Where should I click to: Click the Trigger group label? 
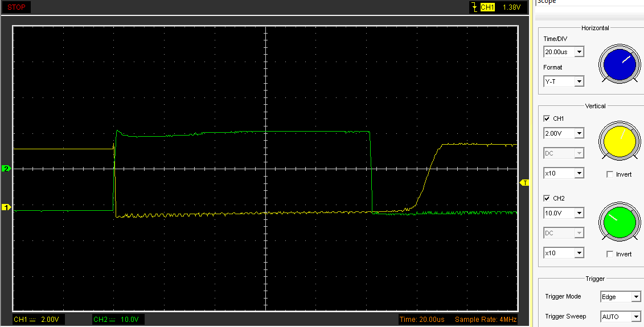(595, 279)
